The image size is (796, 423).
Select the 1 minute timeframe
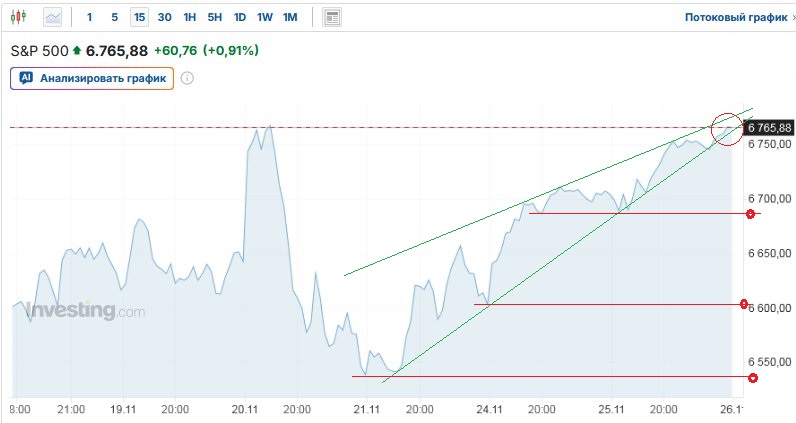[90, 17]
